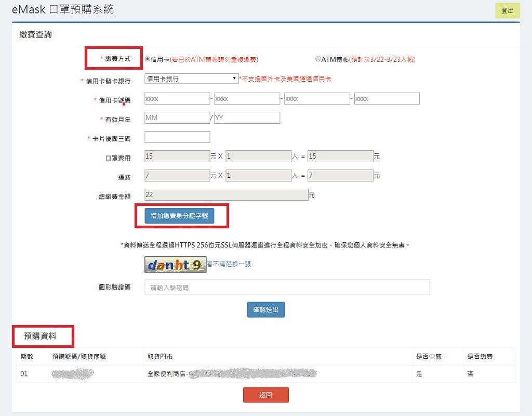Image resolution: width=532 pixels, height=416 pixels.
Task: Click the 運費 subtotal field showing 7
Action: (x=340, y=175)
